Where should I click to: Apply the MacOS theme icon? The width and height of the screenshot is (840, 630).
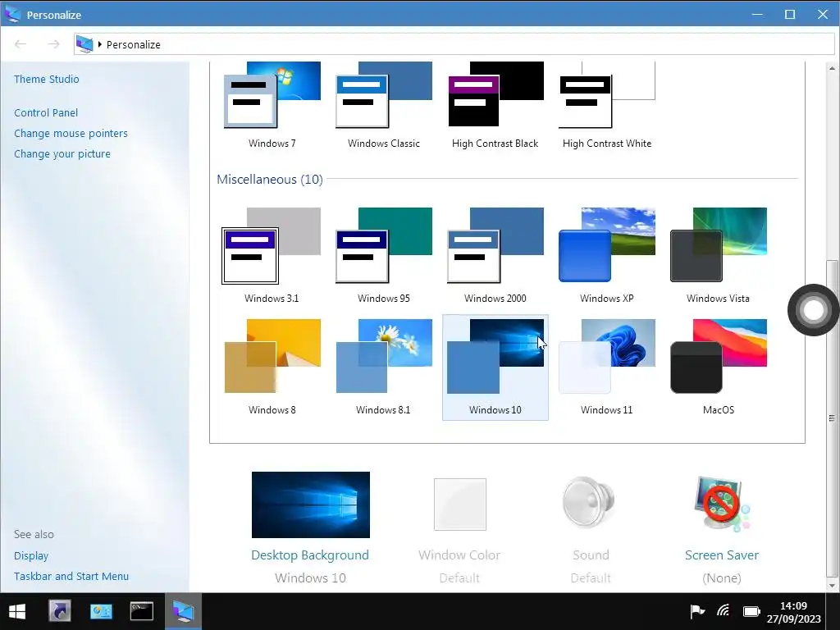pos(719,356)
